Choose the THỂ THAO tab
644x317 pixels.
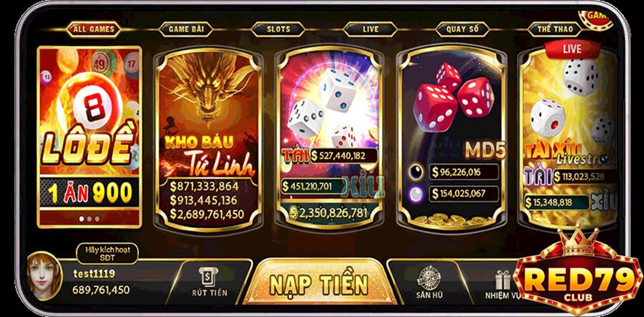click(555, 29)
